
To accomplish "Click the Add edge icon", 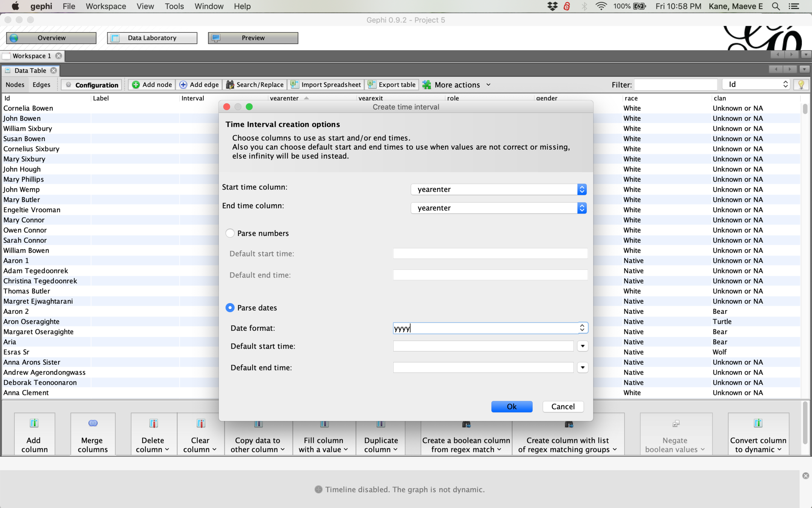I will pyautogui.click(x=183, y=85).
